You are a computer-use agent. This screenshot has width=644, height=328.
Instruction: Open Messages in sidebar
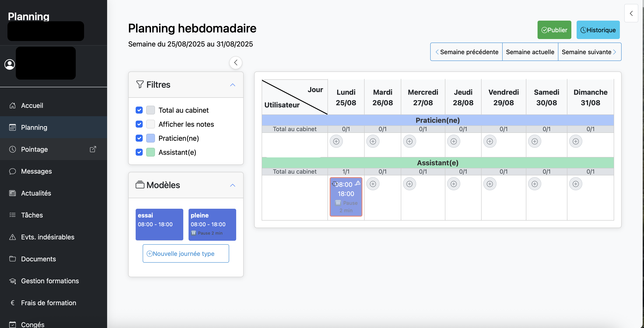[x=36, y=171]
